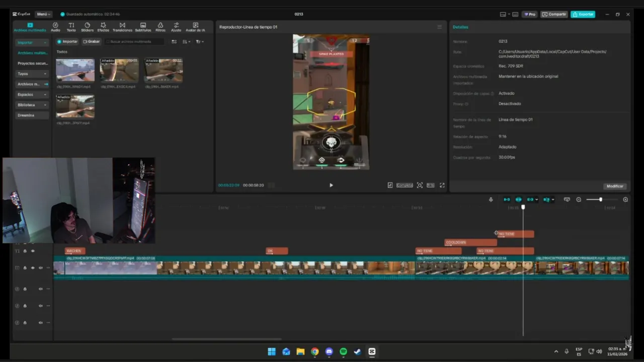Open the Transiciones panel
The width and height of the screenshot is (644, 362).
click(122, 27)
